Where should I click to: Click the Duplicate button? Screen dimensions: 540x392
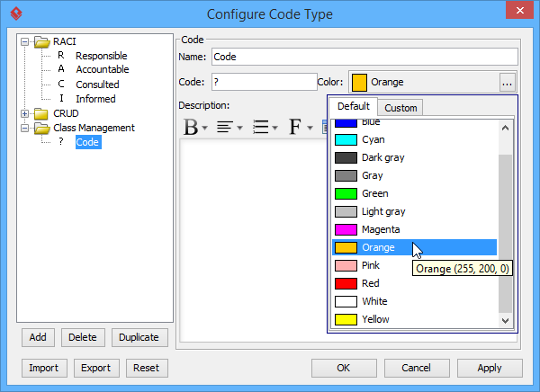[139, 338]
